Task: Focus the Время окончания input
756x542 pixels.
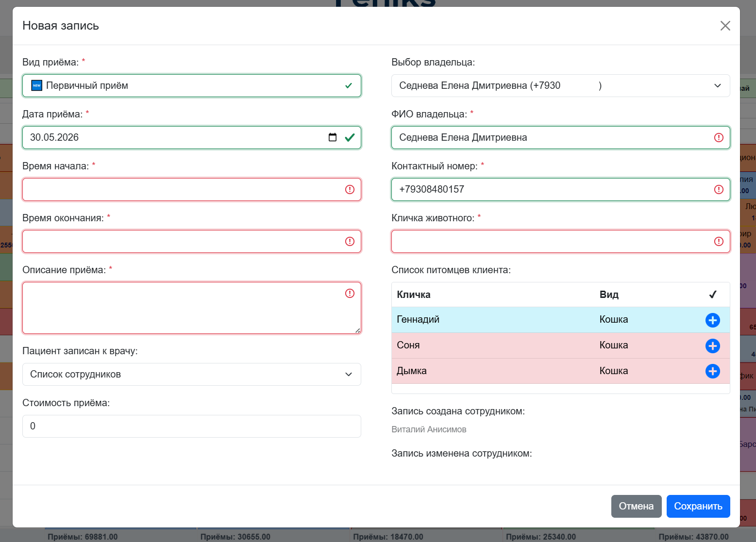Action: (x=192, y=241)
